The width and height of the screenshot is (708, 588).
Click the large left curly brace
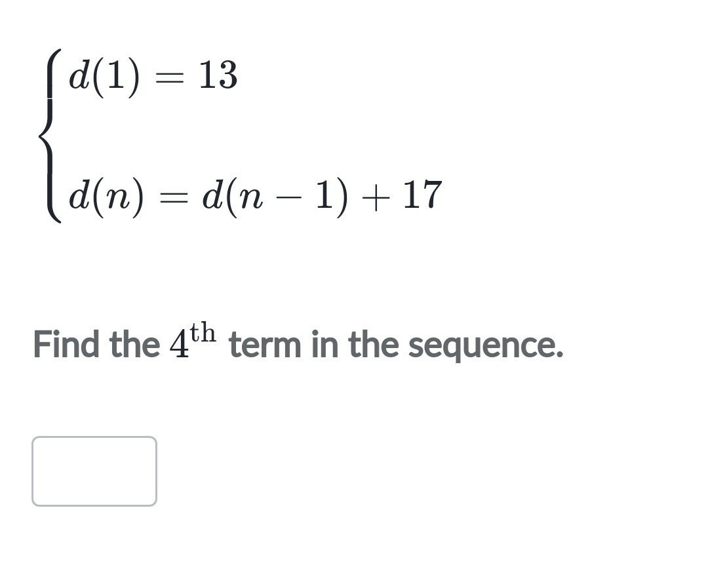(x=50, y=136)
